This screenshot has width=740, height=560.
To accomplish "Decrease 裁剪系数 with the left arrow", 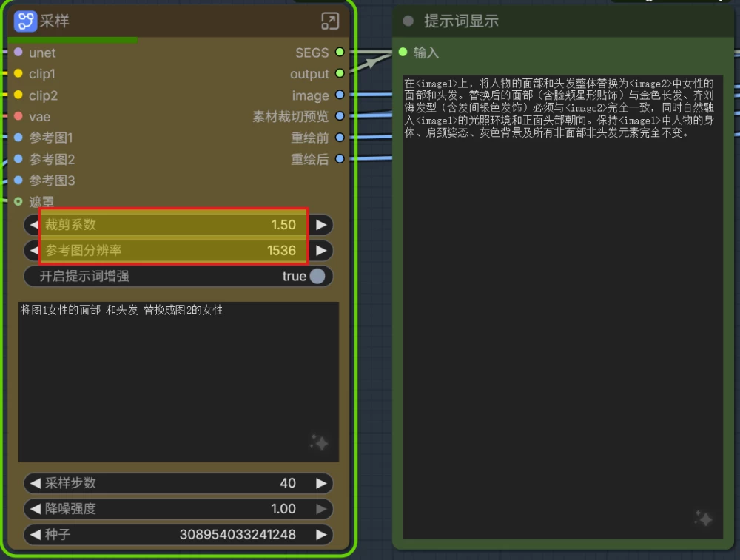I will point(33,225).
